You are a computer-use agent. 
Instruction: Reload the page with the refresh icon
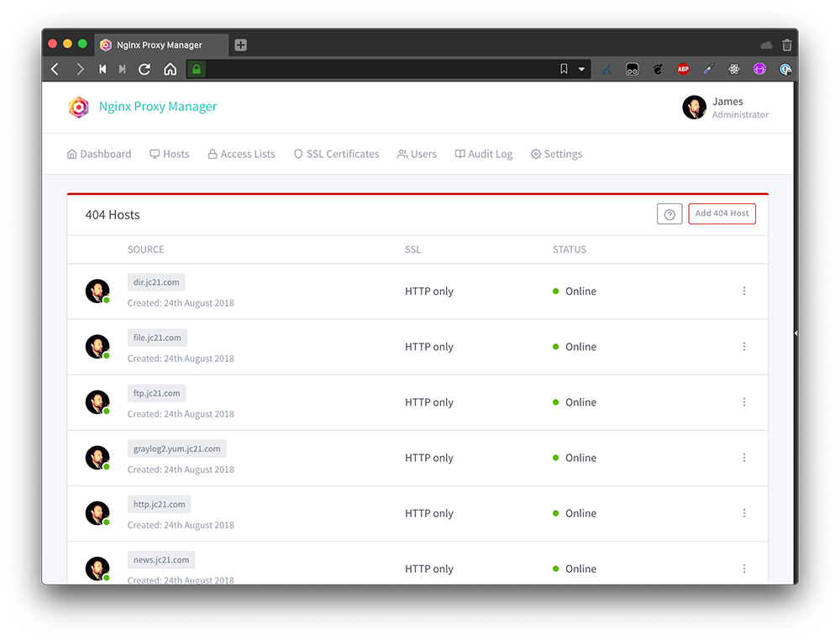click(143, 69)
